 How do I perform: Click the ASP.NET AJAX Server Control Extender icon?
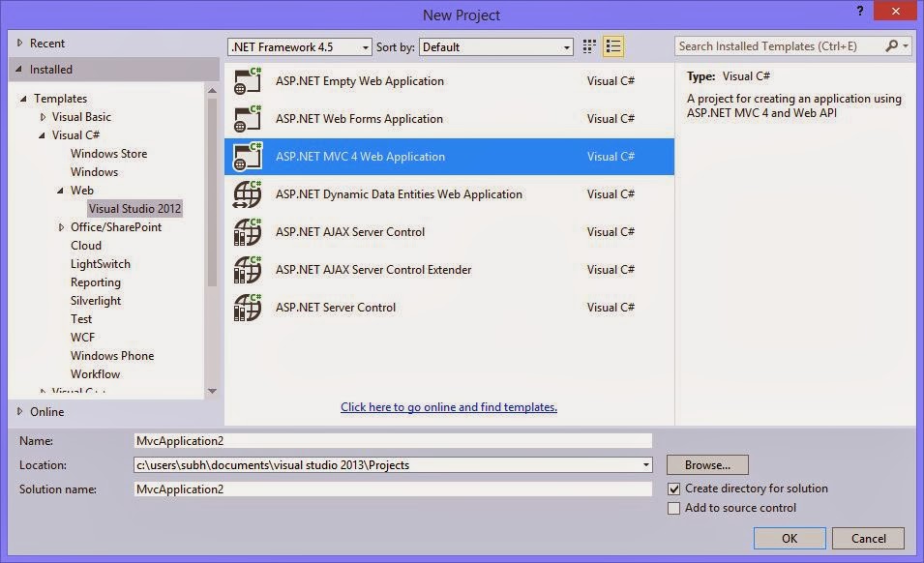click(x=247, y=270)
